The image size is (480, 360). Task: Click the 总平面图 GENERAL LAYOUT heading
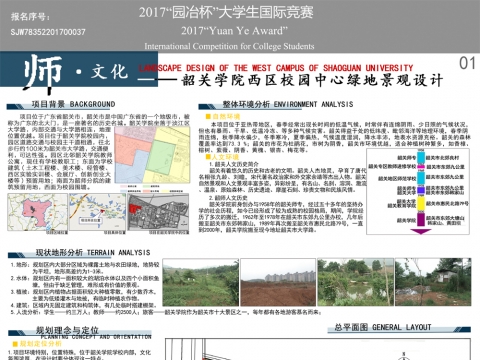(x=383, y=327)
